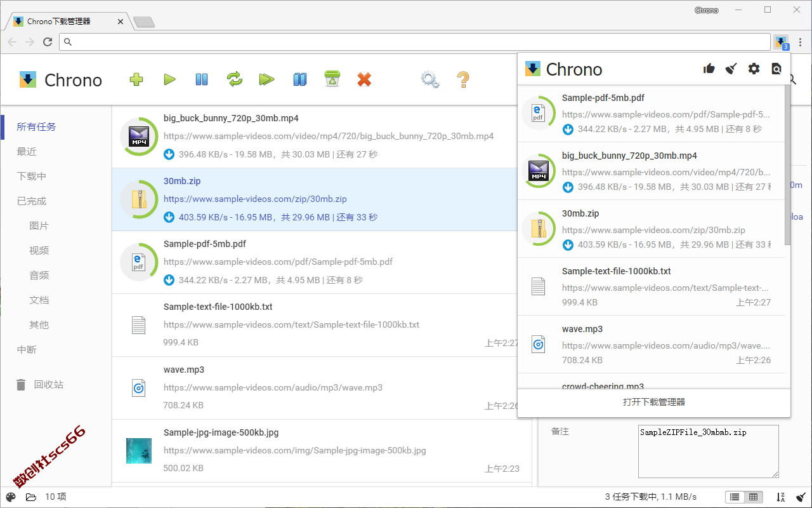Click the browser address bar

tap(415, 42)
